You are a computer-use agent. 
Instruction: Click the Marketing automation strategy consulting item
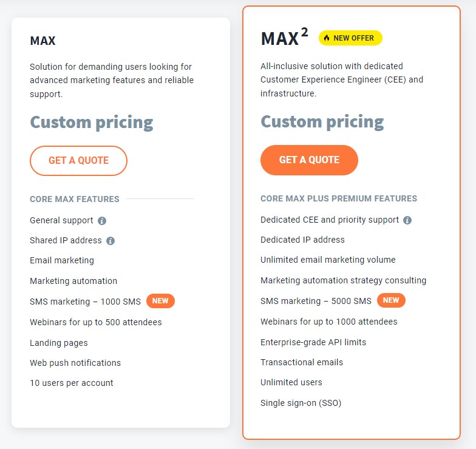(343, 280)
